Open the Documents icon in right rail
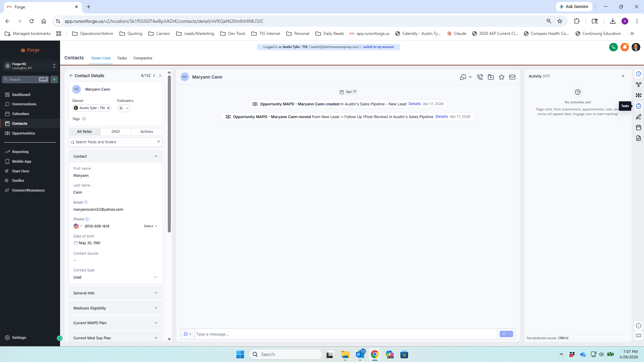The width and height of the screenshot is (644, 362). point(638,138)
